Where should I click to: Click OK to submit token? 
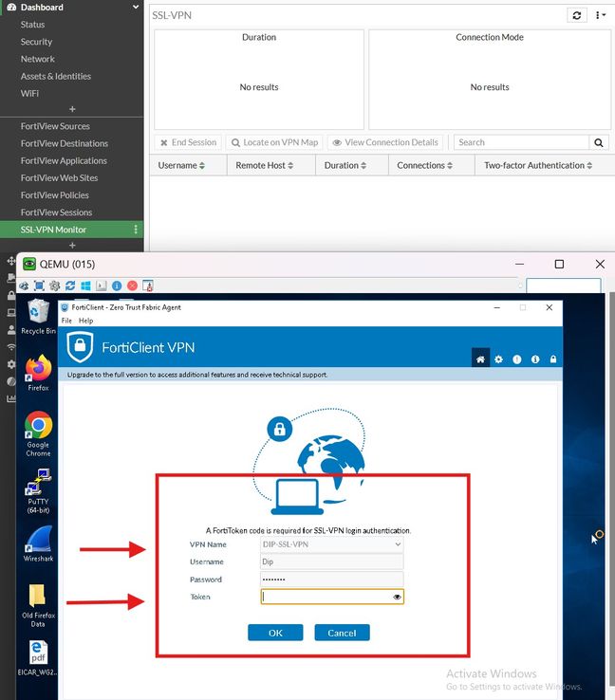275,633
